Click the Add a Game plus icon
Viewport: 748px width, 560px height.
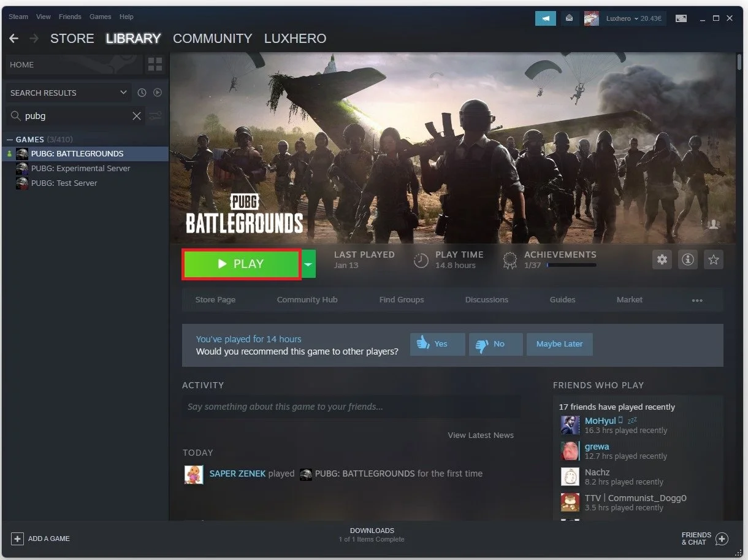click(18, 539)
